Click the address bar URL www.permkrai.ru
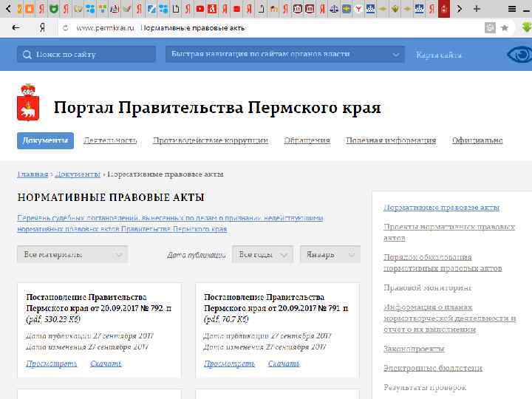532x399 pixels. click(x=105, y=28)
